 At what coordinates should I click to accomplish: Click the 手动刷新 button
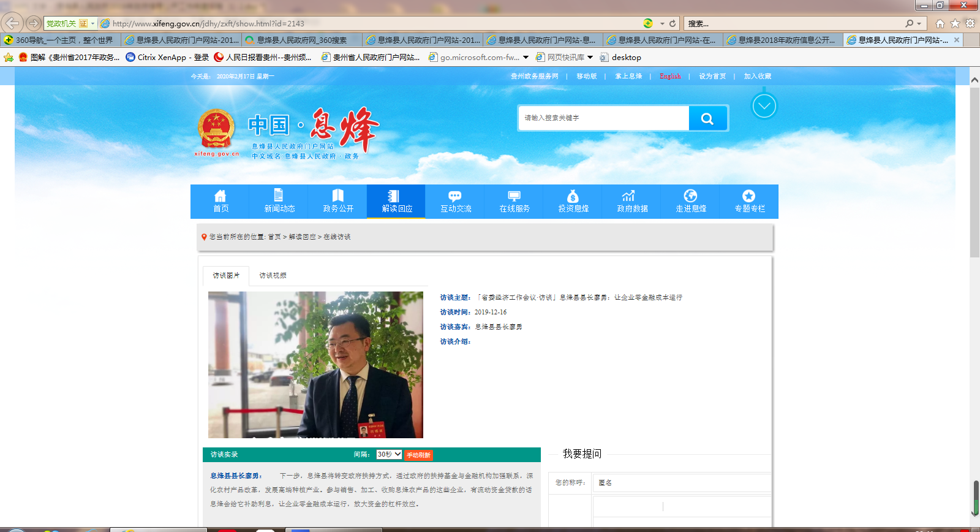[x=418, y=455]
